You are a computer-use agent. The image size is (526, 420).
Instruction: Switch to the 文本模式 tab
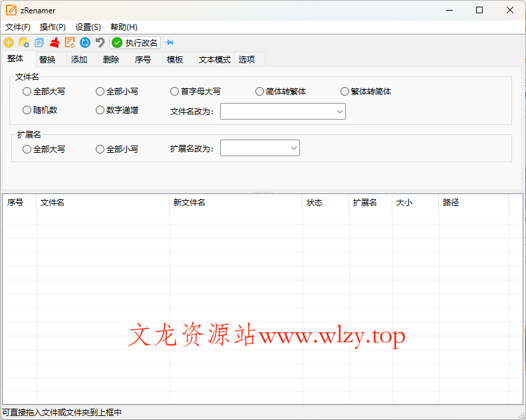pos(215,60)
